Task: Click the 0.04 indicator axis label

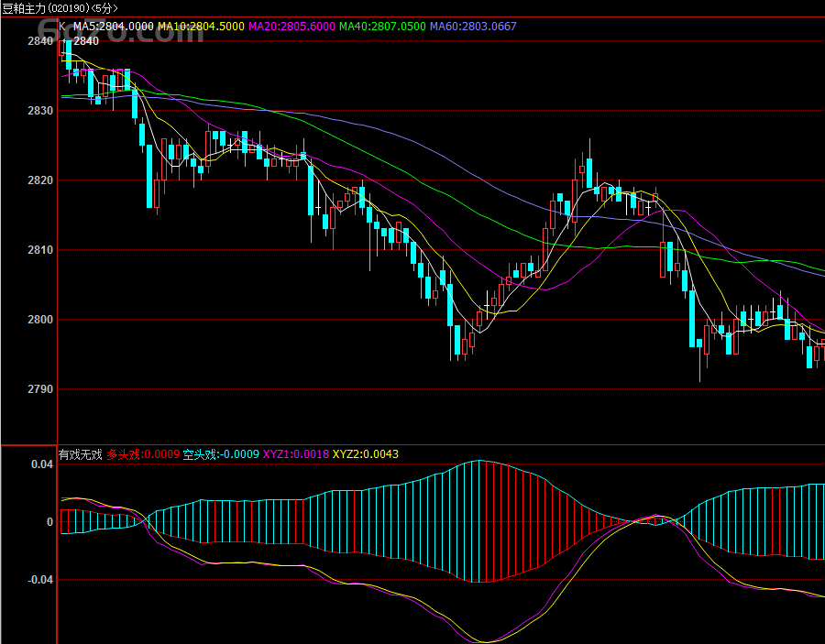Action: click(43, 464)
